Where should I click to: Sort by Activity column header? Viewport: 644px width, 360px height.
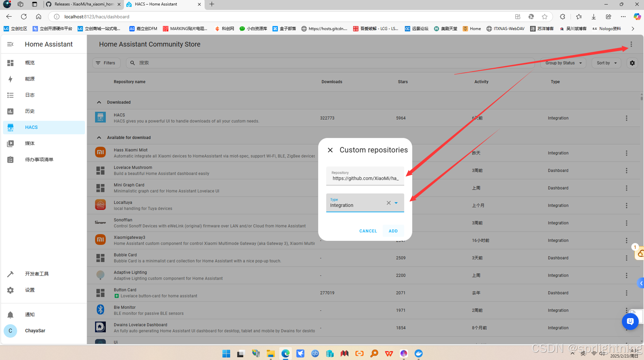pos(481,82)
